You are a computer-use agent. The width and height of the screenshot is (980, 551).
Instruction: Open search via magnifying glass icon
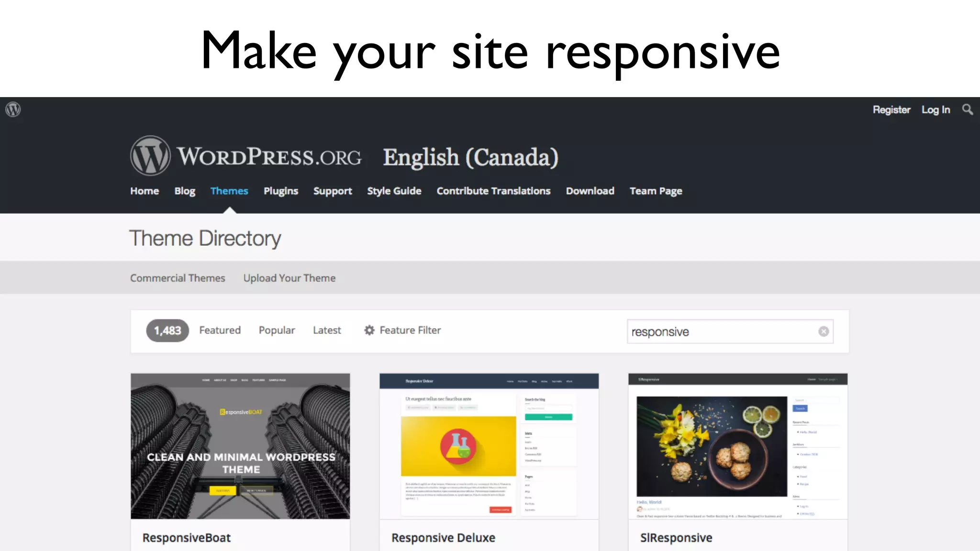coord(967,110)
